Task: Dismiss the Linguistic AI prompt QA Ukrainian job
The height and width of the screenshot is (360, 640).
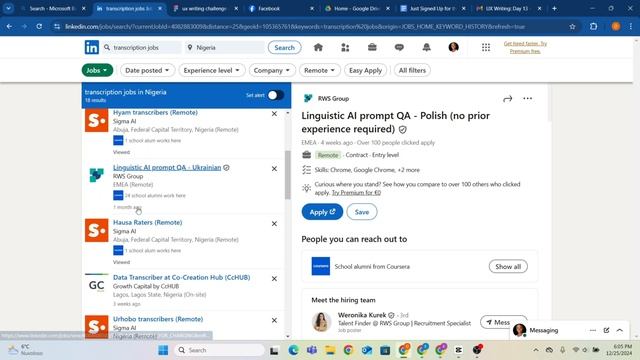Action: (274, 169)
